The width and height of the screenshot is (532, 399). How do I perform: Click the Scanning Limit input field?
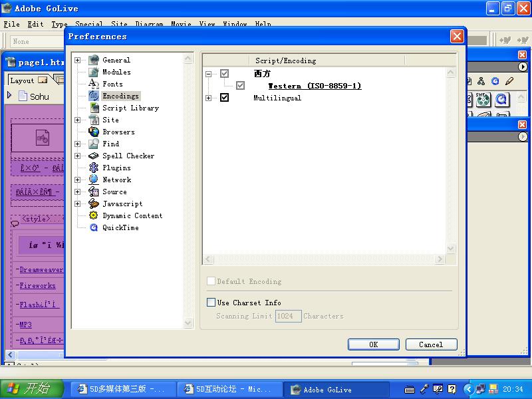pyautogui.click(x=288, y=316)
